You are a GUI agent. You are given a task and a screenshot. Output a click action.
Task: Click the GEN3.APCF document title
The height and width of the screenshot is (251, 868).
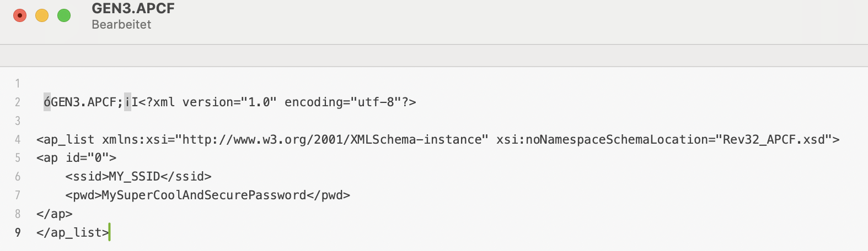click(133, 9)
